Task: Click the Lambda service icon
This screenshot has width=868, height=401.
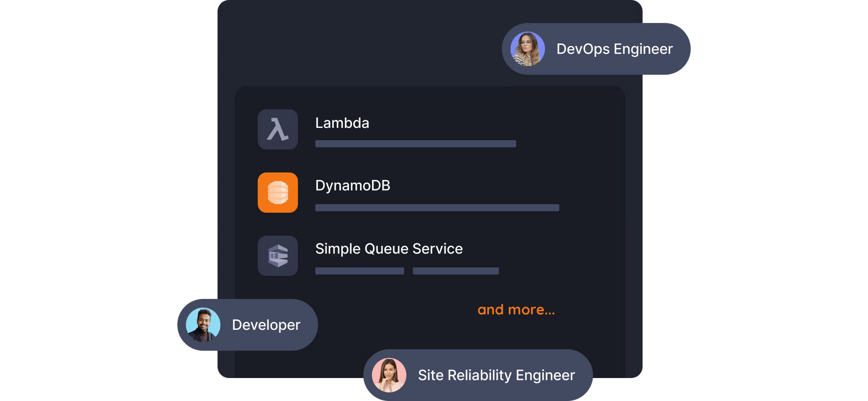Action: point(278,129)
